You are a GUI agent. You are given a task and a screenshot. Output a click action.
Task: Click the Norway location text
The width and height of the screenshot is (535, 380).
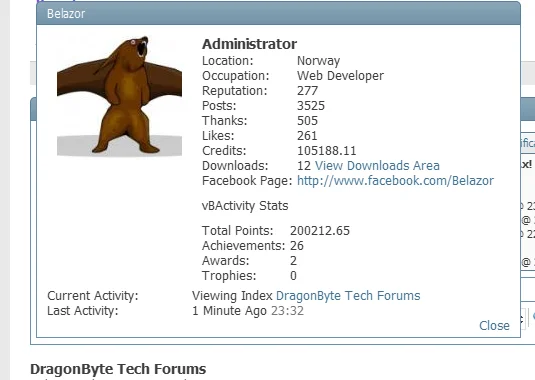point(319,61)
